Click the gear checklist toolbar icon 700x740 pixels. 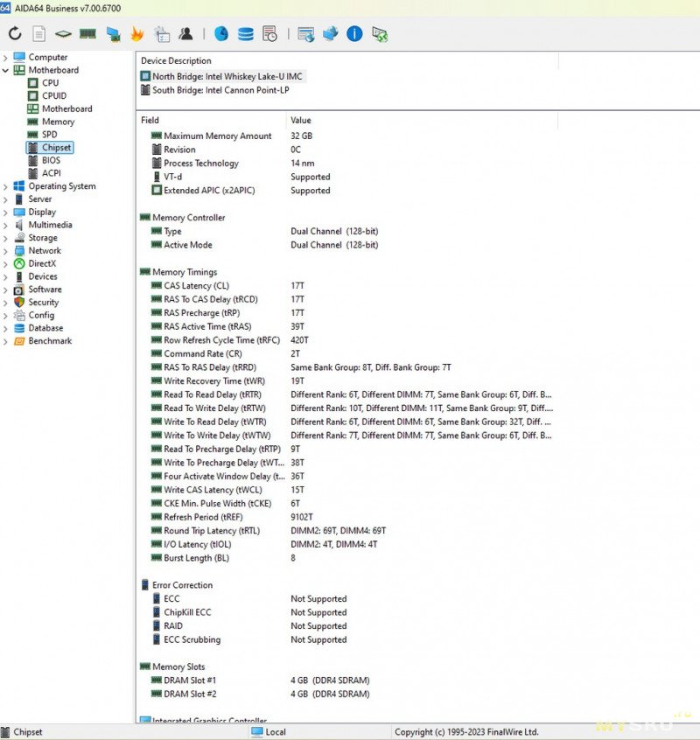click(162, 34)
